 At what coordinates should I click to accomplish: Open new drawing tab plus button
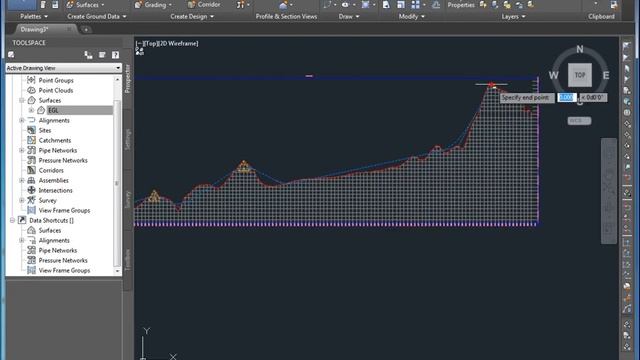[x=86, y=29]
